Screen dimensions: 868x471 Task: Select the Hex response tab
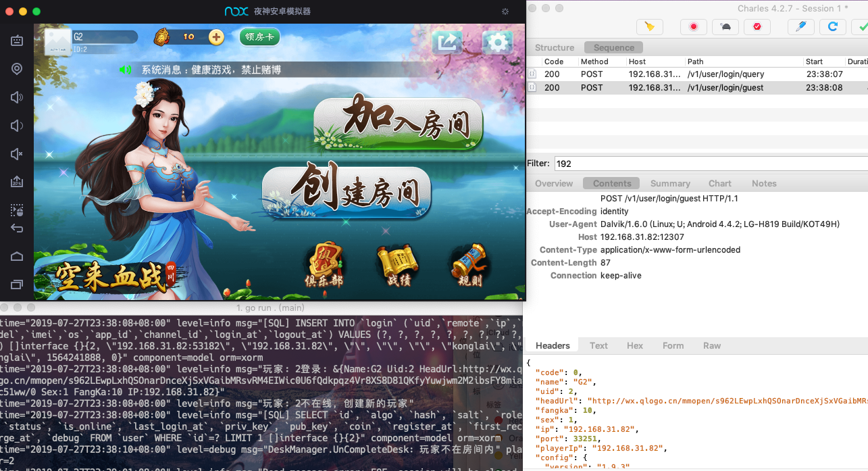click(635, 345)
